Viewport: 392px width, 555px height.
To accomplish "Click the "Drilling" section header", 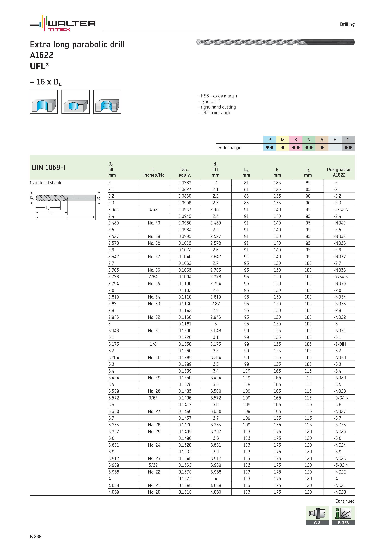I will click(347, 24).
